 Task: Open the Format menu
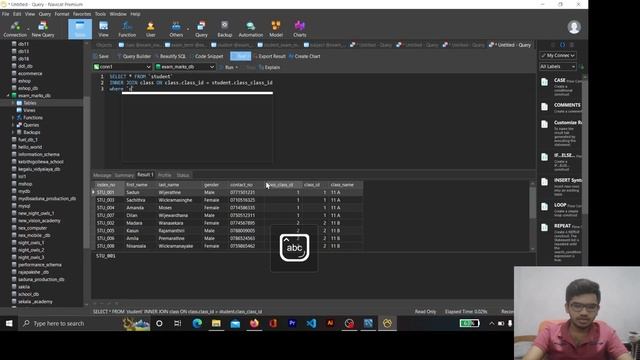tap(62, 14)
